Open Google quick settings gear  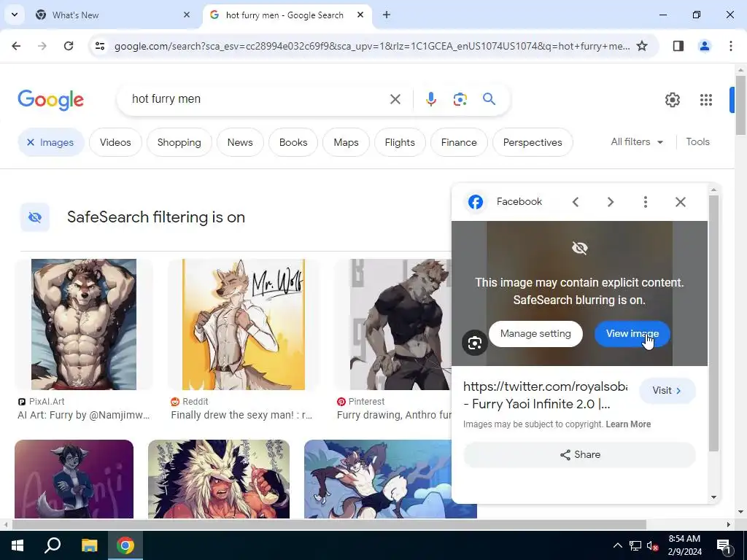click(x=672, y=99)
